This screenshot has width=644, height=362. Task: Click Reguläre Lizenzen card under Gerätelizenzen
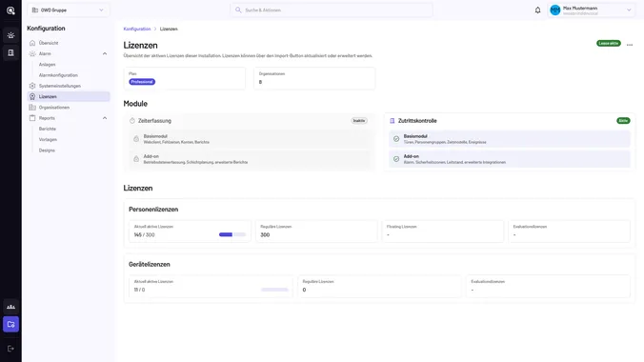379,286
